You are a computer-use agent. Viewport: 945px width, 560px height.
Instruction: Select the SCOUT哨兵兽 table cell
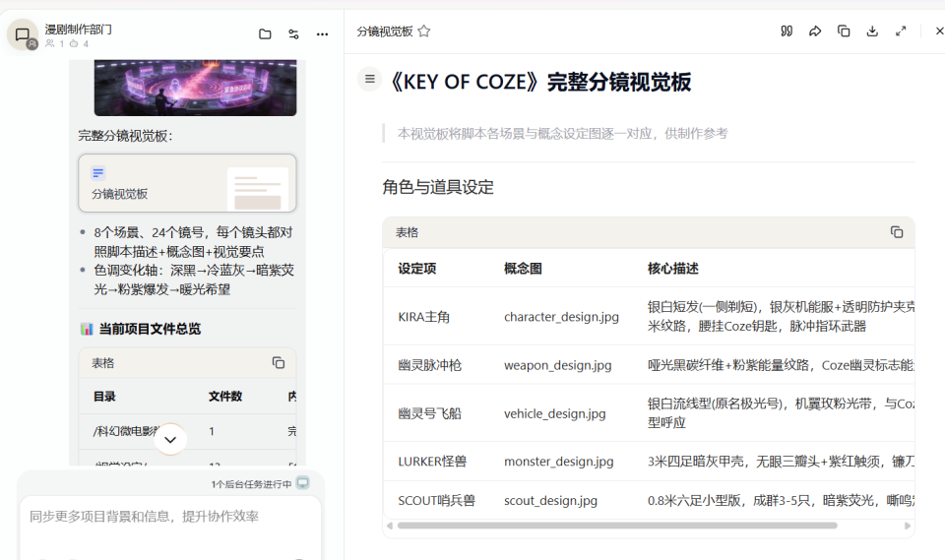click(x=436, y=501)
